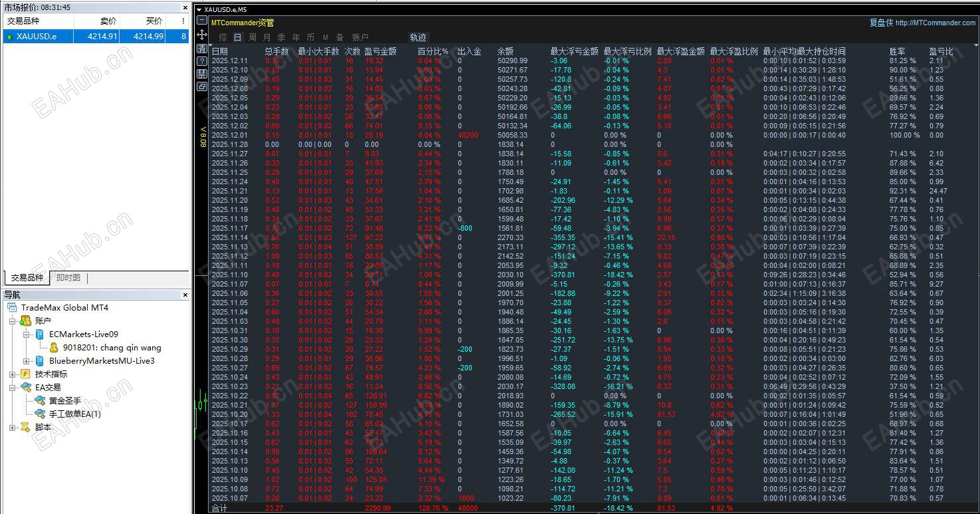Select the 年 yearly tab
This screenshot has width=980, height=514.
(296, 38)
